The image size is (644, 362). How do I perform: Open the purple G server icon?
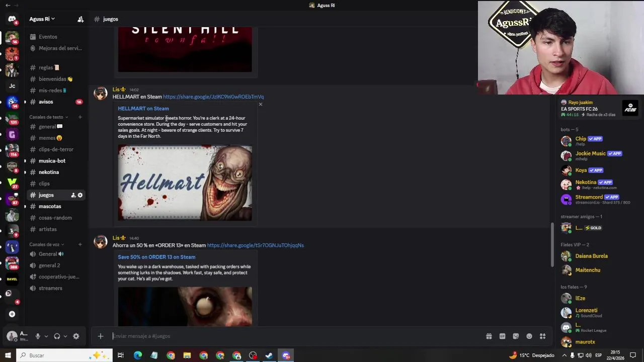(x=12, y=135)
